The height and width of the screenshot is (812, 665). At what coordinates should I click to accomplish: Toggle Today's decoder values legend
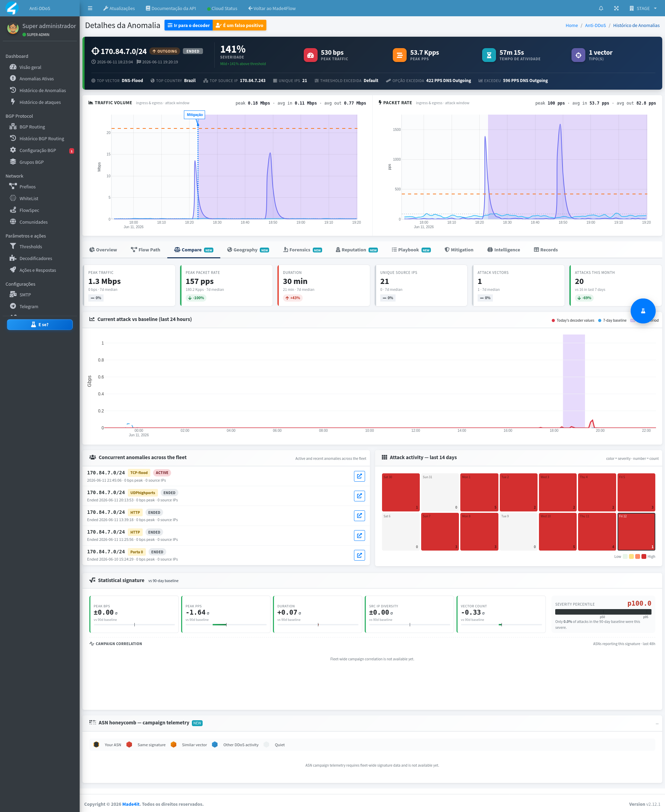573,320
